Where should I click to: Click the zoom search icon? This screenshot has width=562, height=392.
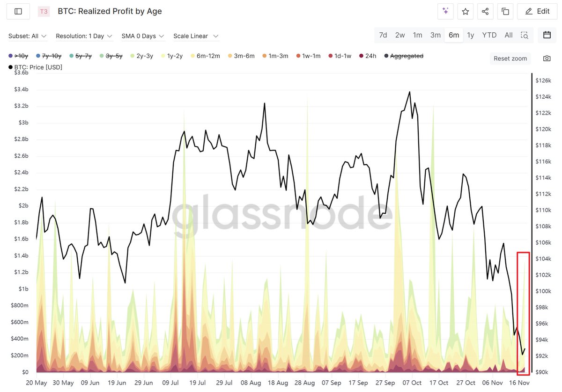click(x=525, y=35)
